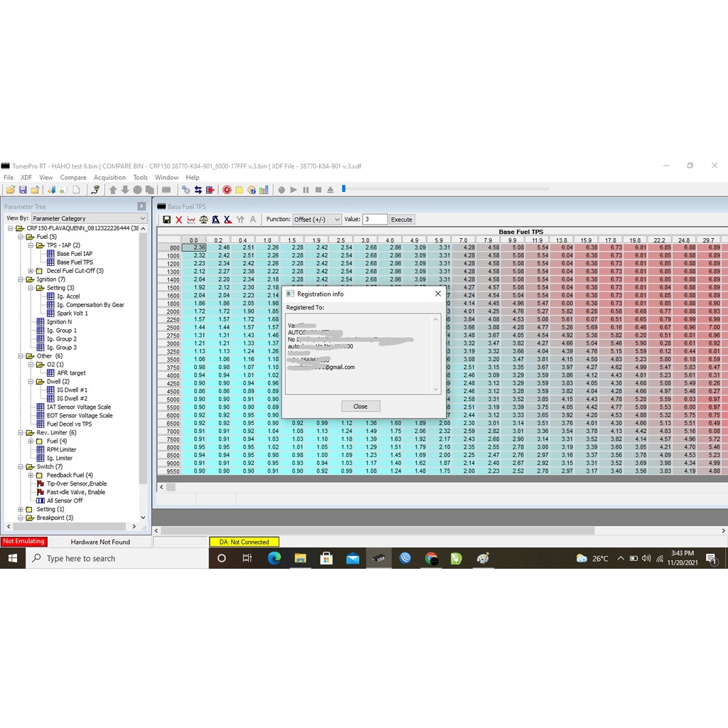728x728 pixels.
Task: Open the Acquisition menu
Action: (x=109, y=178)
